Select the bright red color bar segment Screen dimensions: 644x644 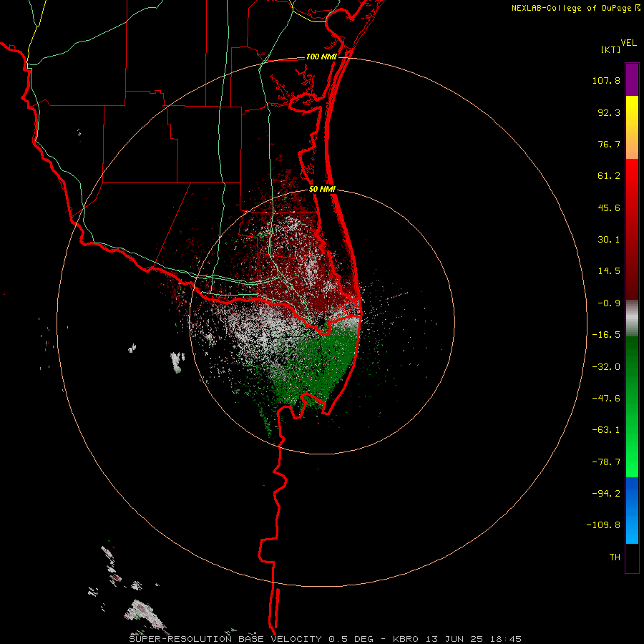(632, 229)
